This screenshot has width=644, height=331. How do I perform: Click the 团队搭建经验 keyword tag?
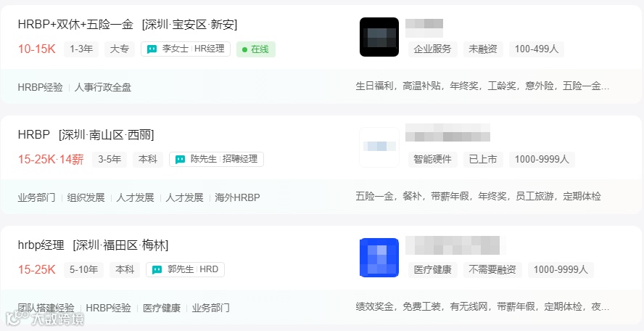click(x=46, y=308)
